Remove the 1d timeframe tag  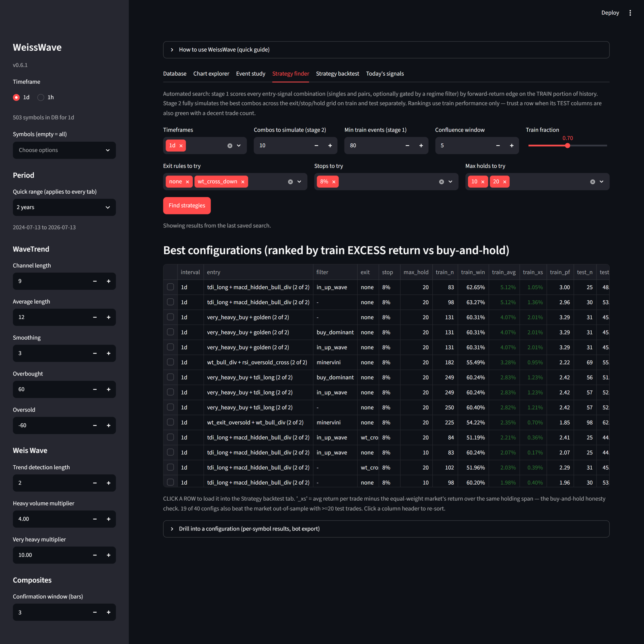click(181, 146)
